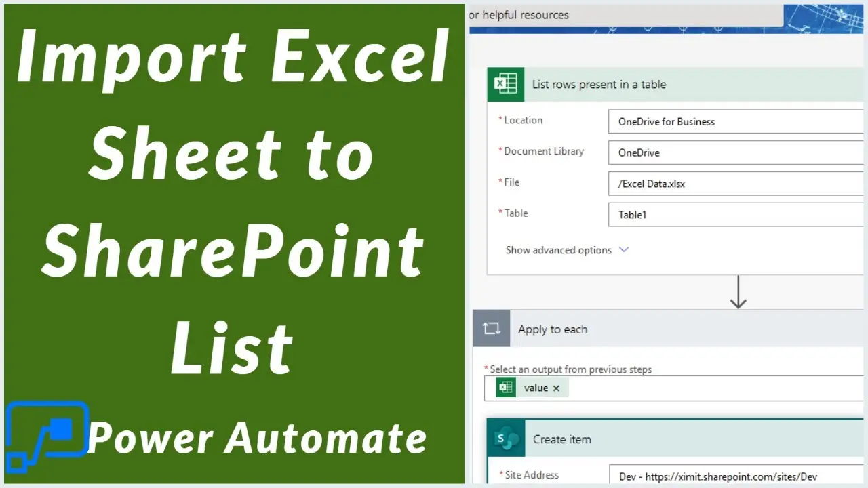Click the Document Library field label
The width and height of the screenshot is (868, 488).
[544, 151]
